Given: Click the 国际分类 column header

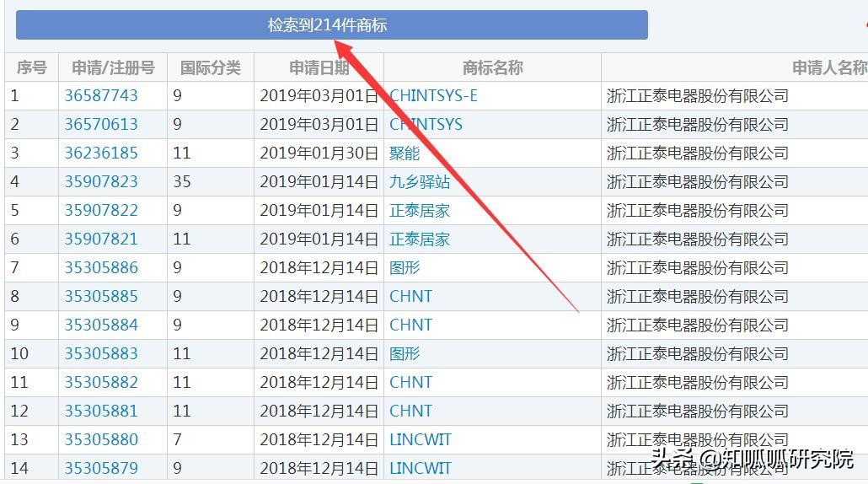Looking at the screenshot, I should pyautogui.click(x=211, y=67).
